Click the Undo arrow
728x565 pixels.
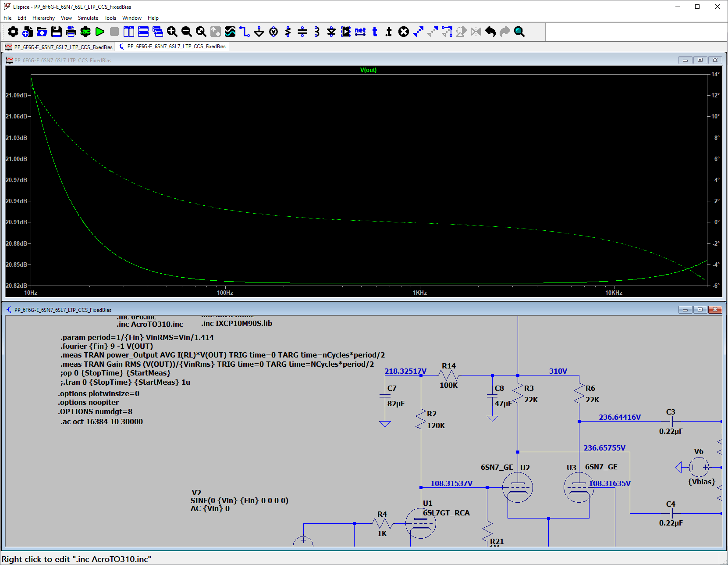coord(490,32)
